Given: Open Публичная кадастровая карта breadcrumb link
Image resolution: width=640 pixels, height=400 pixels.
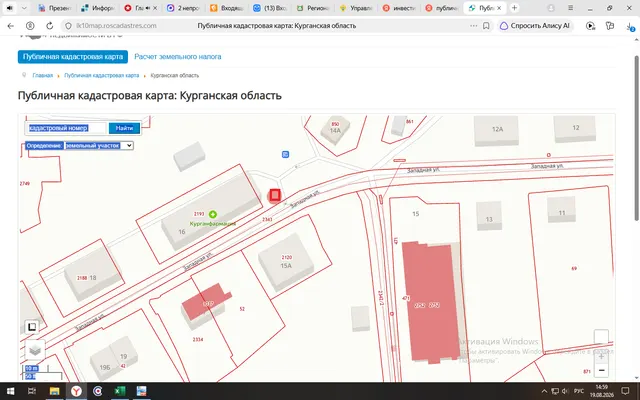Looking at the screenshot, I should point(102,76).
